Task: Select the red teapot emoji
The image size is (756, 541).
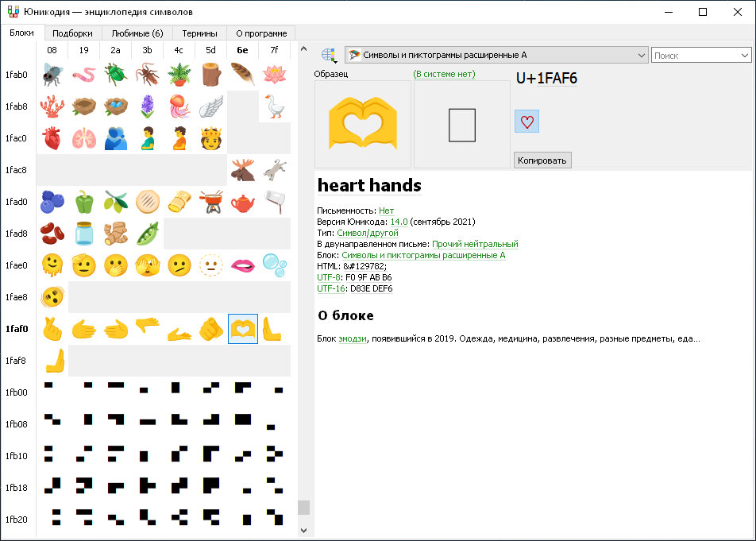Action: pos(243,202)
